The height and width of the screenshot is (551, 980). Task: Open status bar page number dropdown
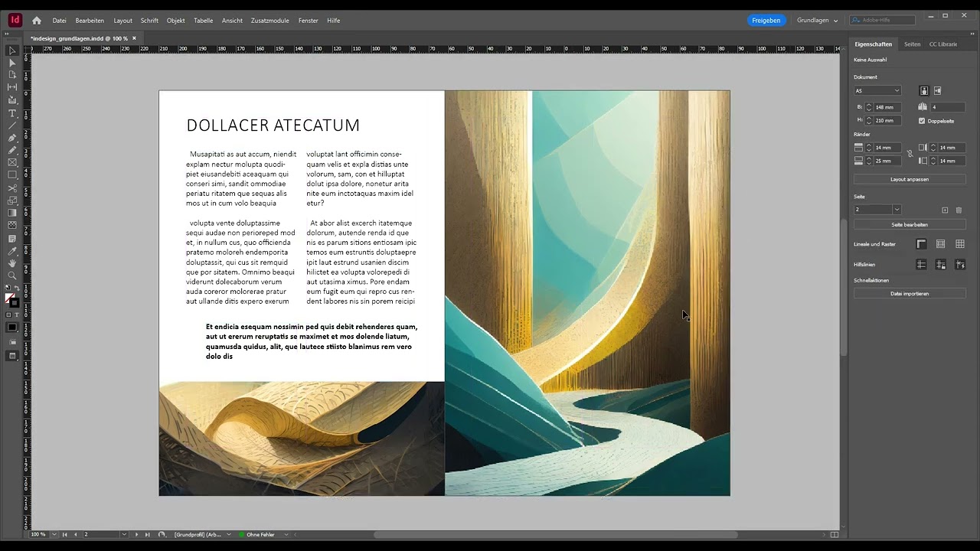[124, 534]
